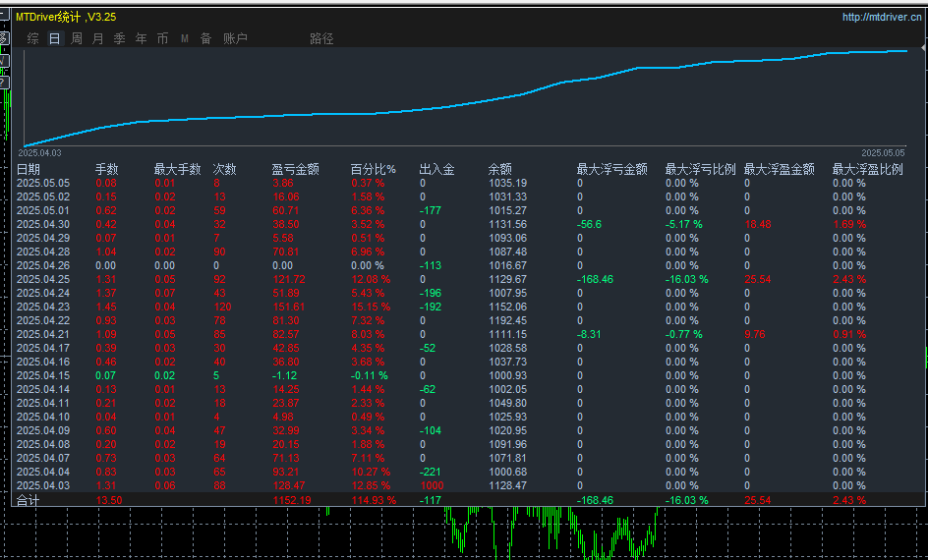The image size is (928, 560).
Task: Switch to the 账户 (account) tab
Action: 235,39
